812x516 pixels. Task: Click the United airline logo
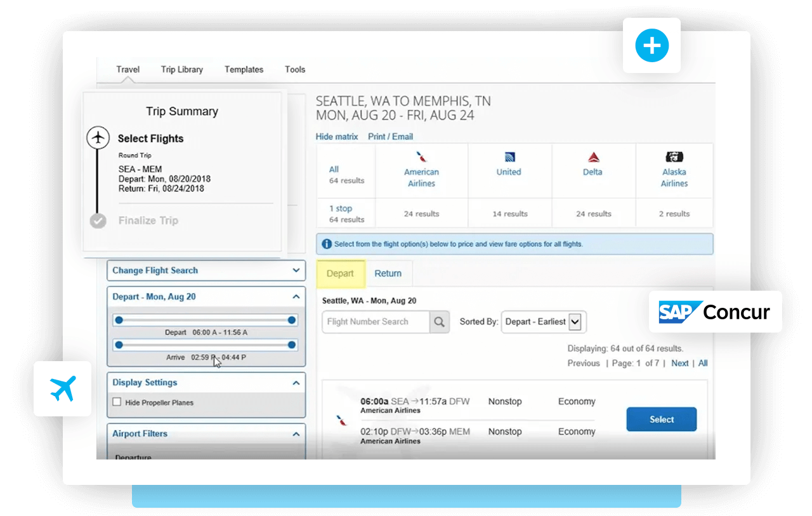click(x=509, y=157)
